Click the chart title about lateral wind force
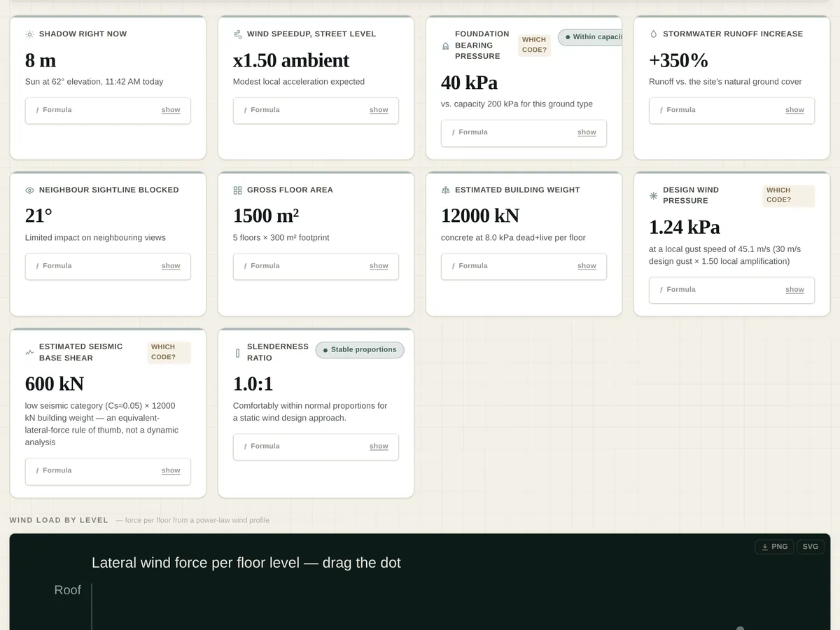The height and width of the screenshot is (630, 840). [x=246, y=563]
